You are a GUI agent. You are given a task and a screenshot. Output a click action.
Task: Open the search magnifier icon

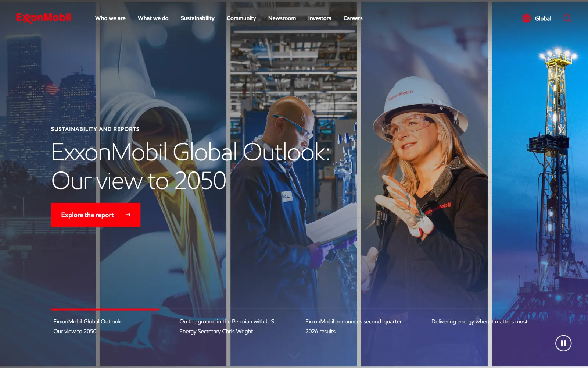pos(567,18)
